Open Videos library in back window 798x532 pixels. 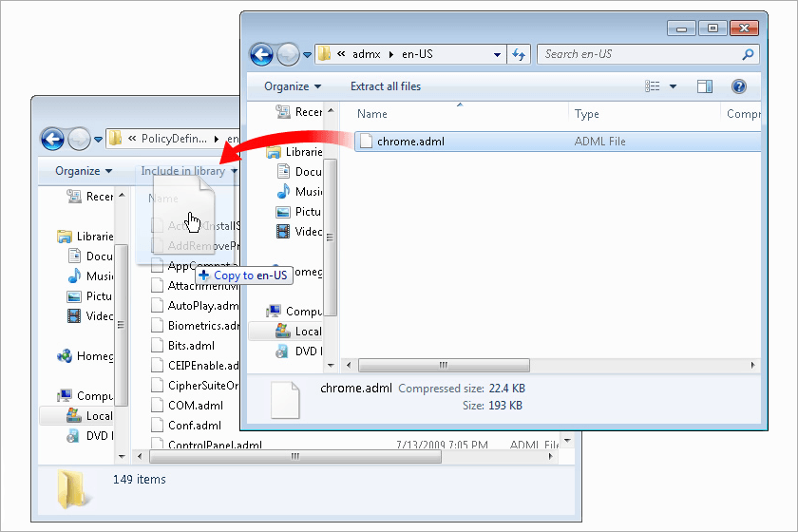point(90,316)
